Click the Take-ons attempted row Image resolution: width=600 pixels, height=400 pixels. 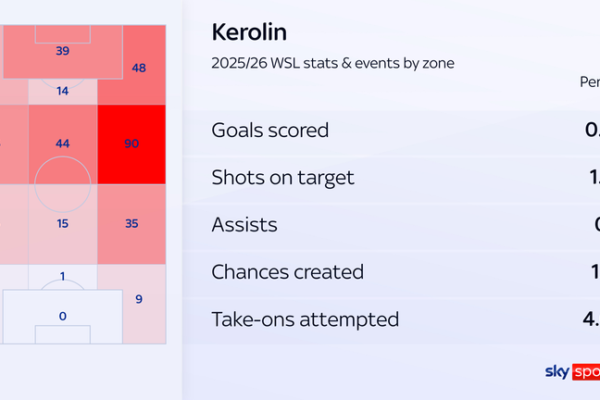[x=391, y=319]
